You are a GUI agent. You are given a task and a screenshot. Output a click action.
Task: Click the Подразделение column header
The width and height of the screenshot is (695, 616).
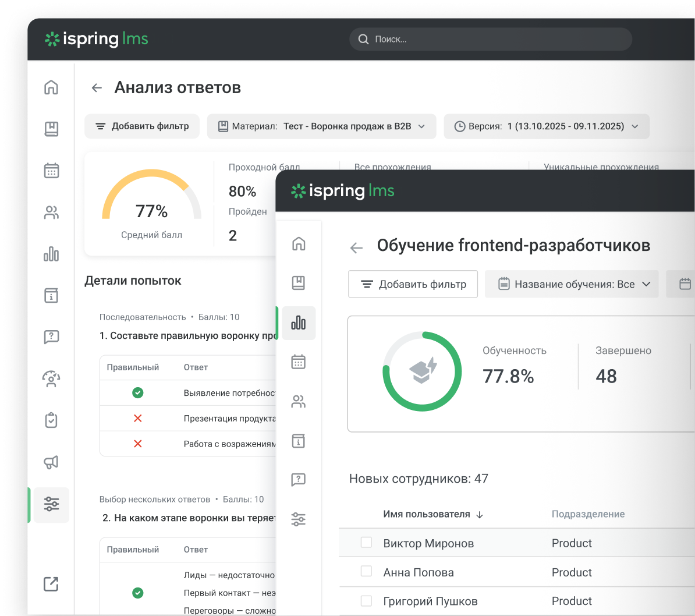pyautogui.click(x=588, y=514)
